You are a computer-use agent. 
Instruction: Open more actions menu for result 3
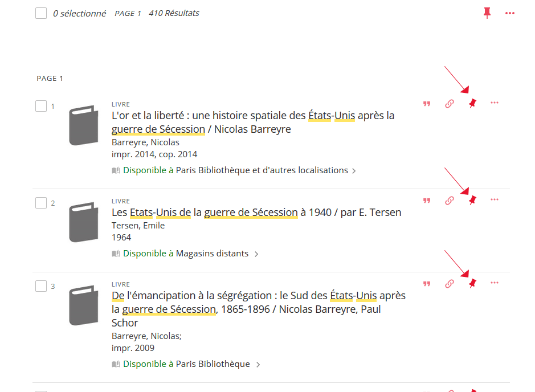[x=494, y=283]
